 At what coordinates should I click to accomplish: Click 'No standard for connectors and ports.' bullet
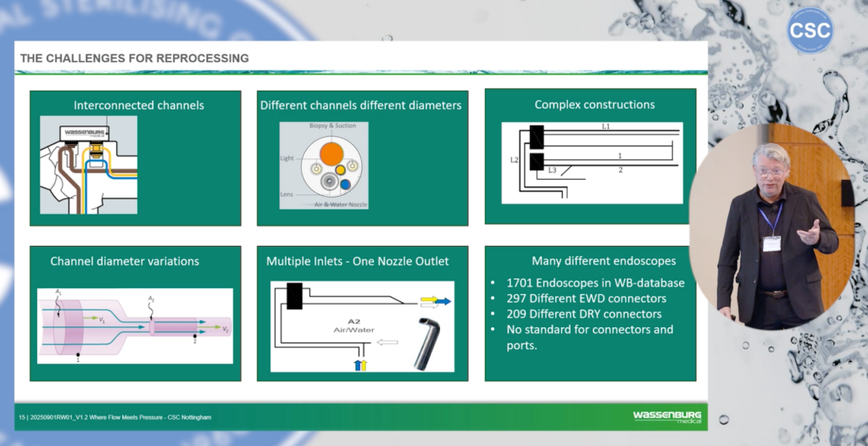coord(590,337)
